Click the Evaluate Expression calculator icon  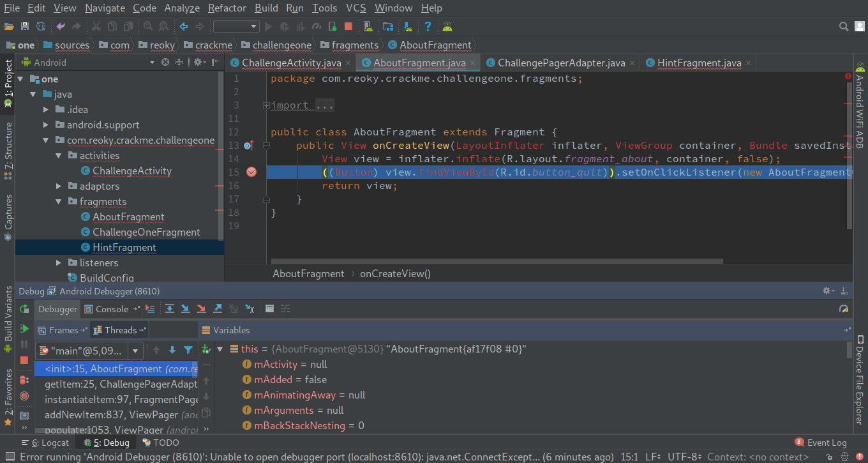coord(269,309)
